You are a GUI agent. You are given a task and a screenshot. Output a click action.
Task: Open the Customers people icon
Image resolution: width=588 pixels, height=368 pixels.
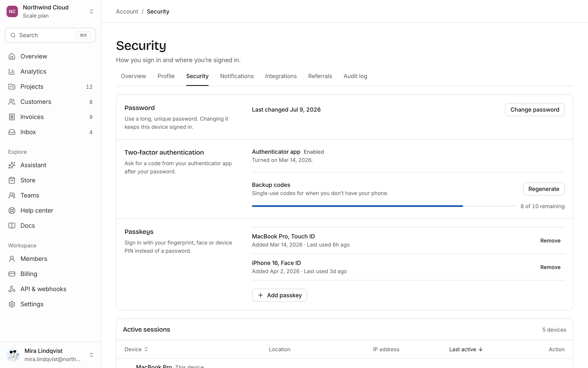click(12, 102)
